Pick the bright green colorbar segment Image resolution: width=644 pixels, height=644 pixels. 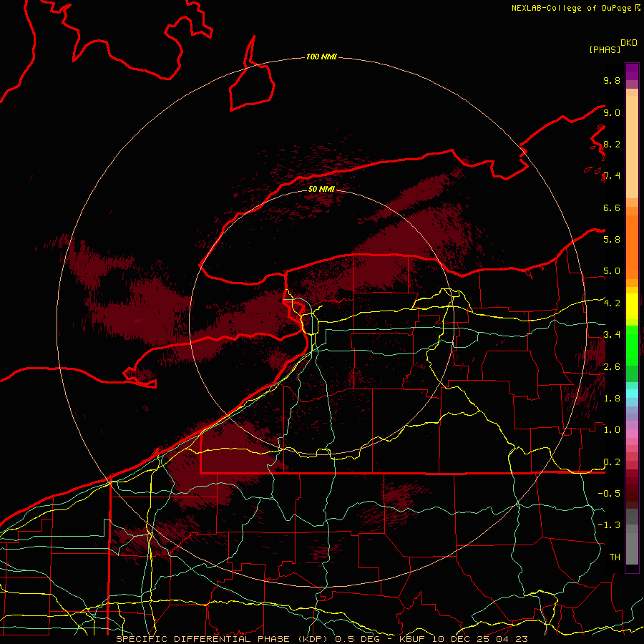tap(632, 345)
